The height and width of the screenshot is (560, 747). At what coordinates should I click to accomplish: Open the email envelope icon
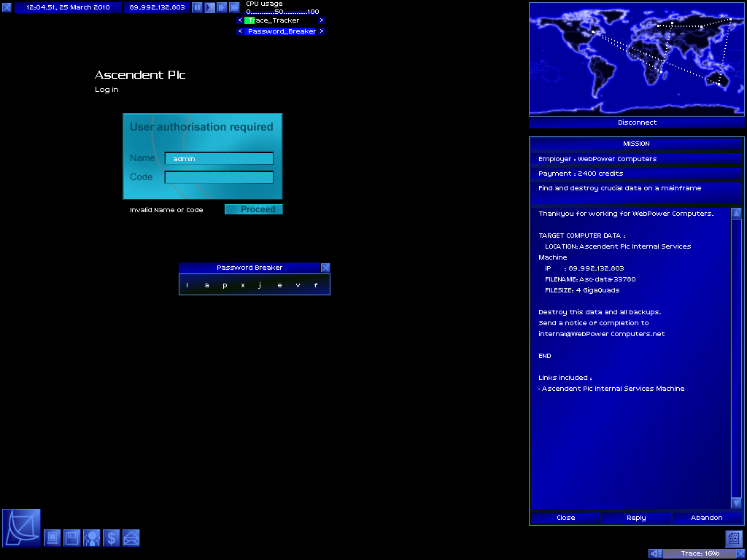point(131,538)
